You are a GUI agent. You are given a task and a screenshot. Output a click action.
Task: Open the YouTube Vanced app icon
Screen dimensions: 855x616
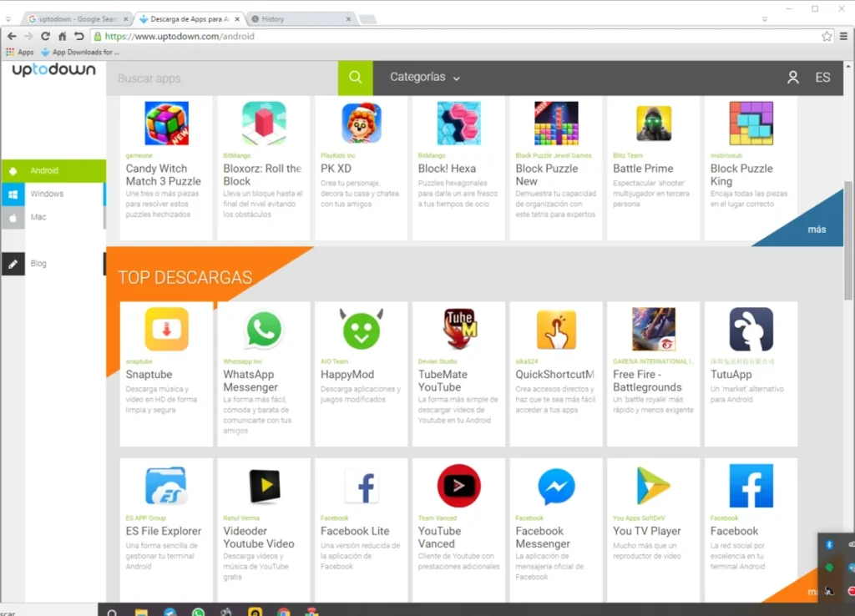458,486
